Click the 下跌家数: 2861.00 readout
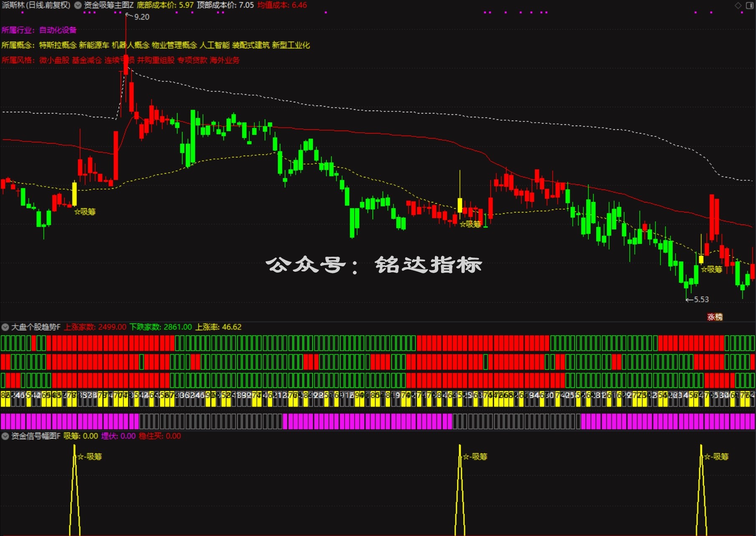The width and height of the screenshot is (756, 536). [161, 327]
